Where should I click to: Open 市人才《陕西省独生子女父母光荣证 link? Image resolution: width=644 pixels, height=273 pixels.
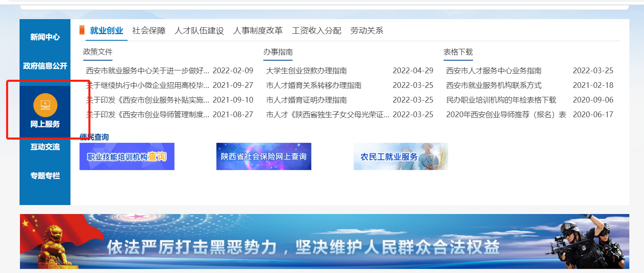327,115
